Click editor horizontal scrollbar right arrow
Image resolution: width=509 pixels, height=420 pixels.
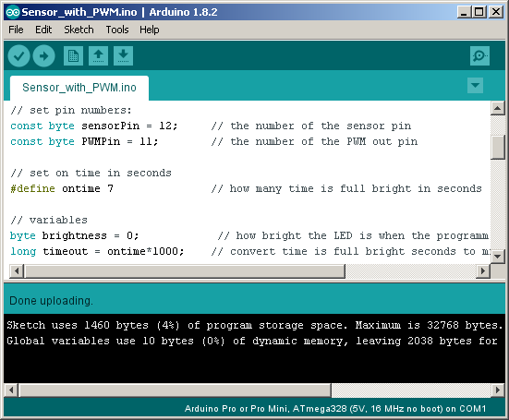coord(483,270)
